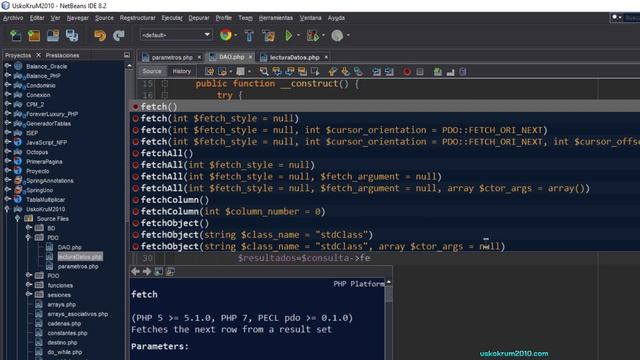Click the Undo arrow icon
Screen dimensions: 640x360
click(x=100, y=36)
